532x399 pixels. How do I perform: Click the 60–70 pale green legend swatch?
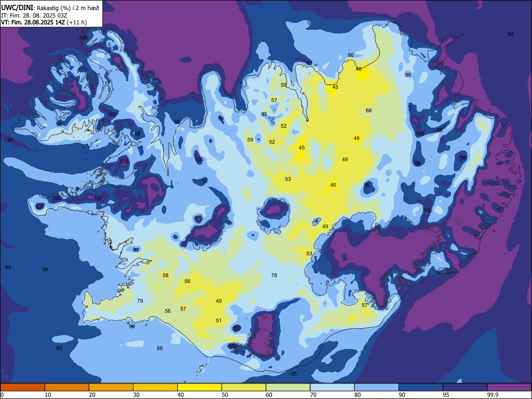click(288, 387)
